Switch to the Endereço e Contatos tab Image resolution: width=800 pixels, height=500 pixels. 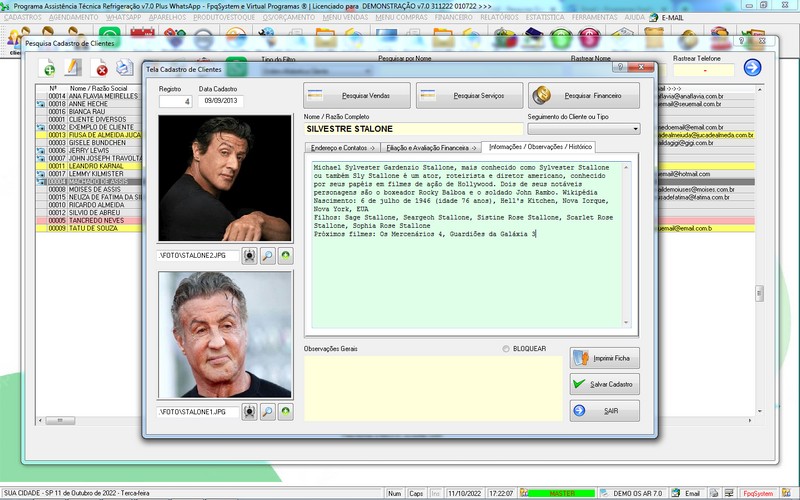[342, 147]
